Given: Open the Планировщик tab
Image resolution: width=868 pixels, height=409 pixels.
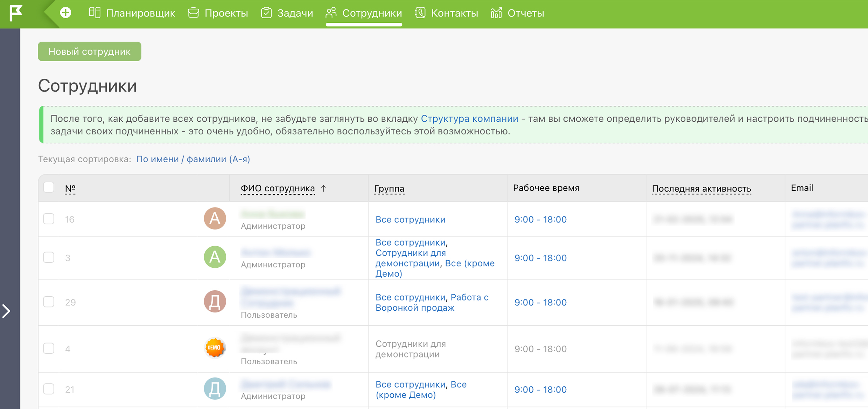Looking at the screenshot, I should point(132,13).
